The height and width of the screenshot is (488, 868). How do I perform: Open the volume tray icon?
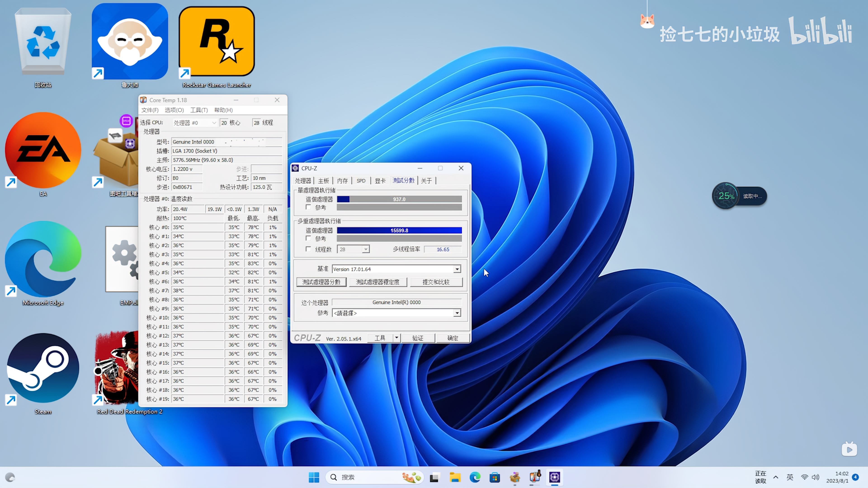[x=815, y=477]
